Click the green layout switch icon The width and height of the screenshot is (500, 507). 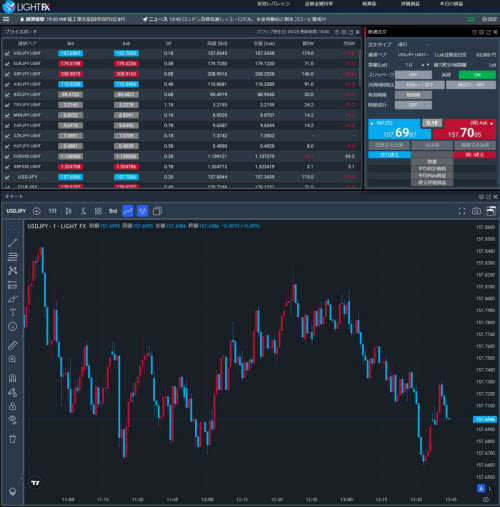(471, 19)
